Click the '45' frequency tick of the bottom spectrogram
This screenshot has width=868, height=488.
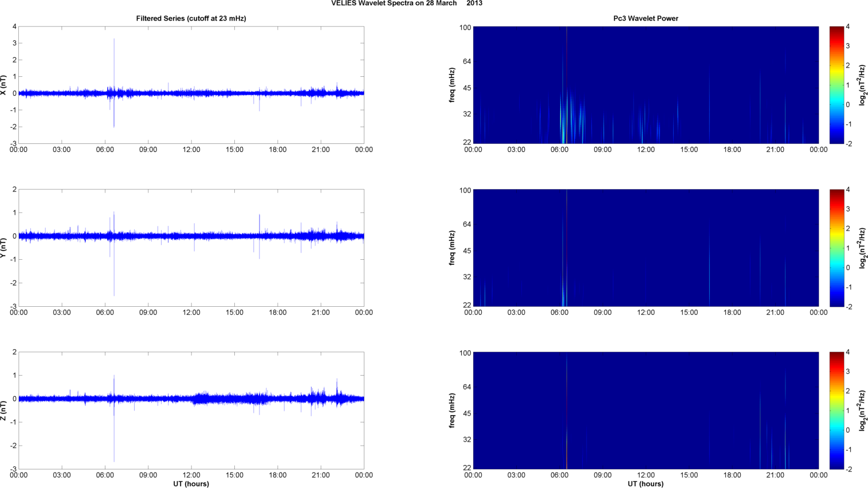click(467, 413)
